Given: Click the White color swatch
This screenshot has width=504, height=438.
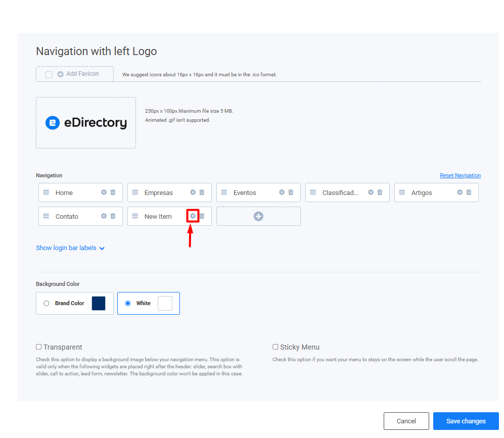Looking at the screenshot, I should click(x=165, y=304).
